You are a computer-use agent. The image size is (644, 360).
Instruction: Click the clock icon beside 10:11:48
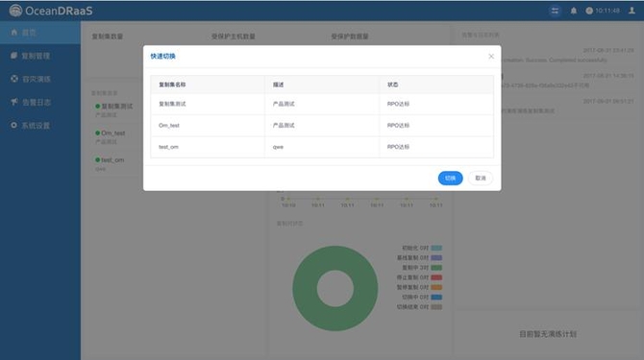589,11
